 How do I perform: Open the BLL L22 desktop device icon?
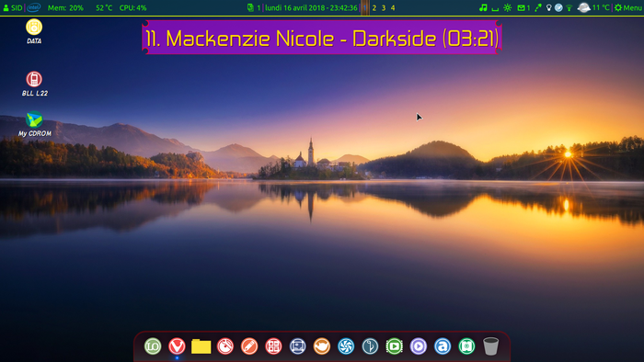(x=34, y=84)
